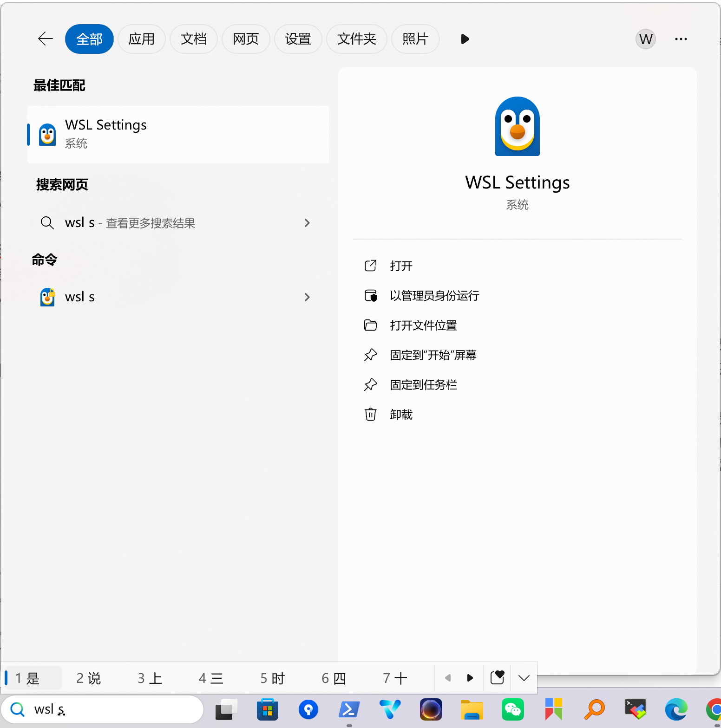
Task: Go to previous IME candidate page
Action: [448, 678]
